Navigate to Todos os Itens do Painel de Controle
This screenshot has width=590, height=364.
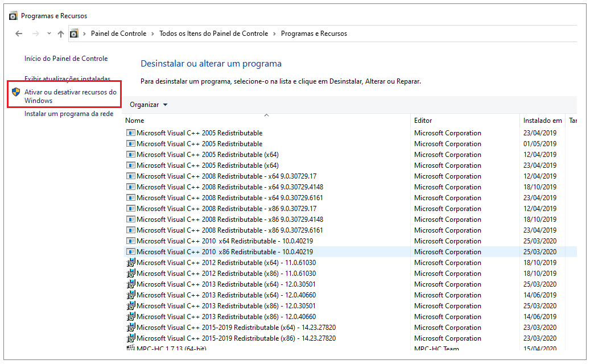(214, 34)
